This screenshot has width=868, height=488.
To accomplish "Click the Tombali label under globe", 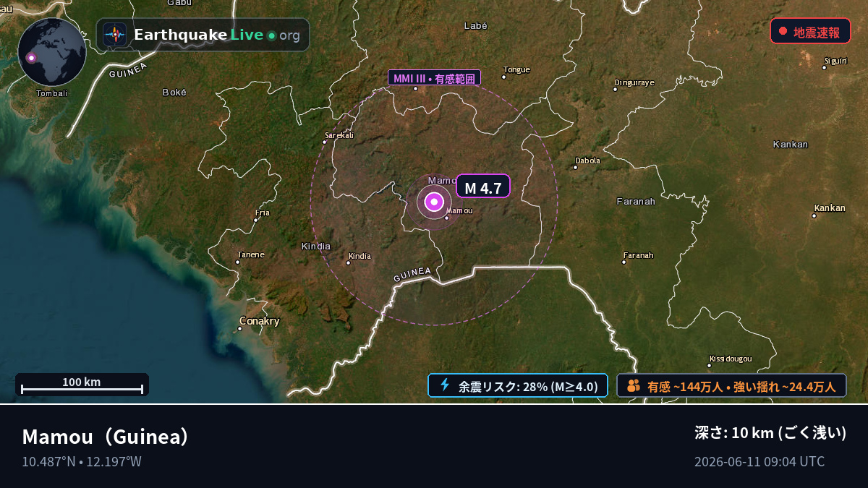I will click(x=51, y=93).
